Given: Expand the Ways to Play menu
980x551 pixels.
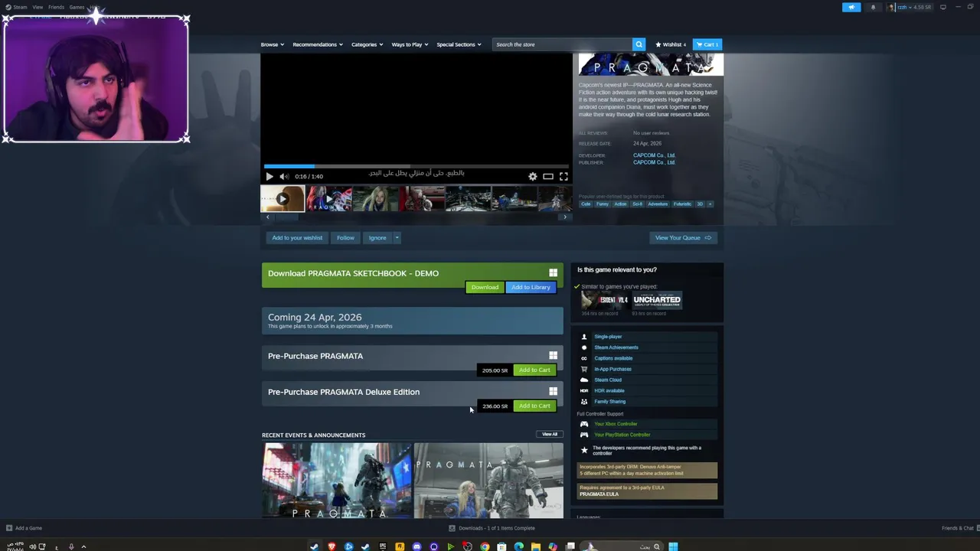Looking at the screenshot, I should (x=410, y=44).
